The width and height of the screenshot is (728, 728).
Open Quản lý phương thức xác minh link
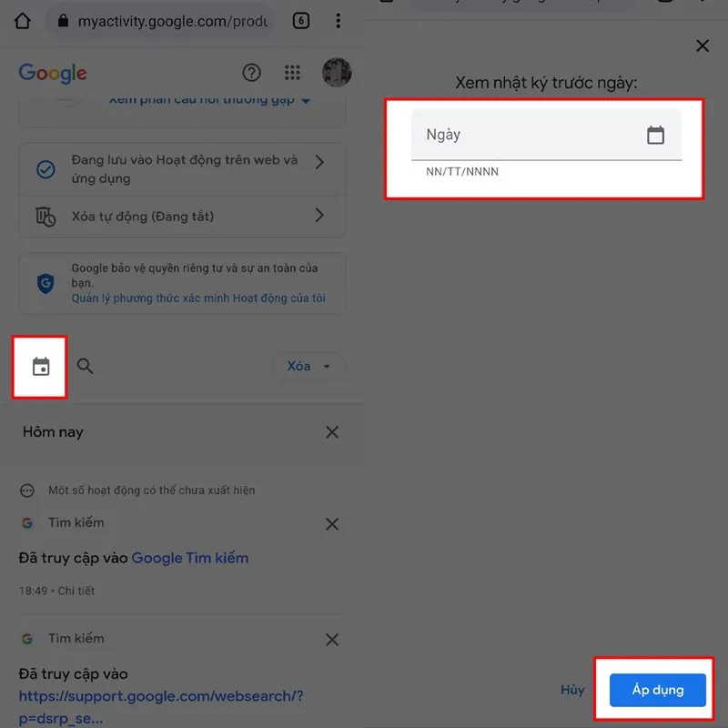click(198, 298)
